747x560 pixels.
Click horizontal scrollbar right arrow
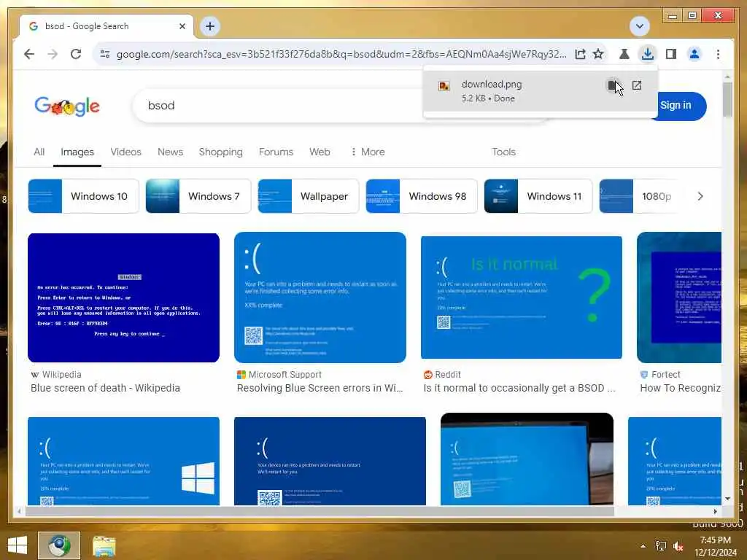(x=715, y=511)
